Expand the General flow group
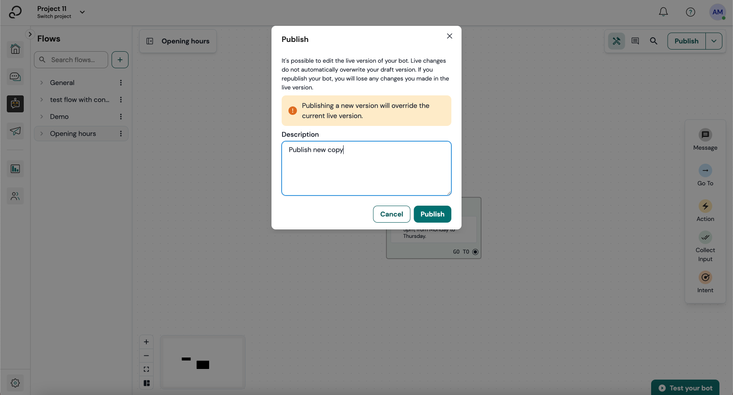The height and width of the screenshot is (395, 733). pyautogui.click(x=42, y=83)
